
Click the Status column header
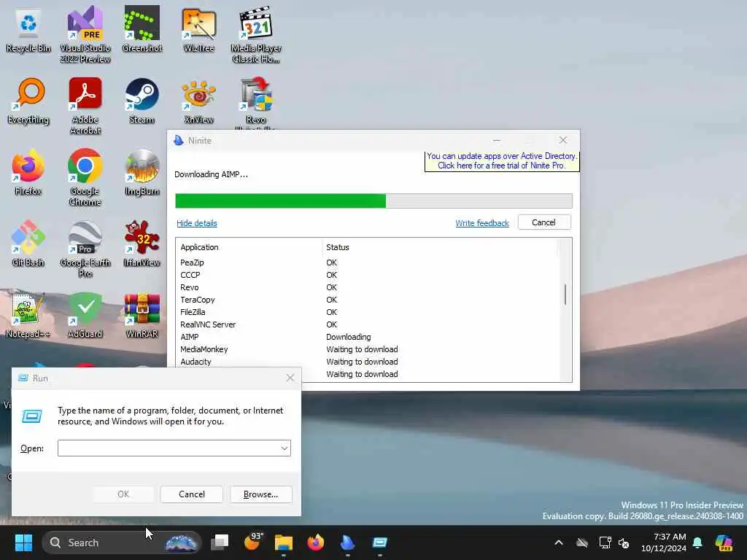[440, 247]
